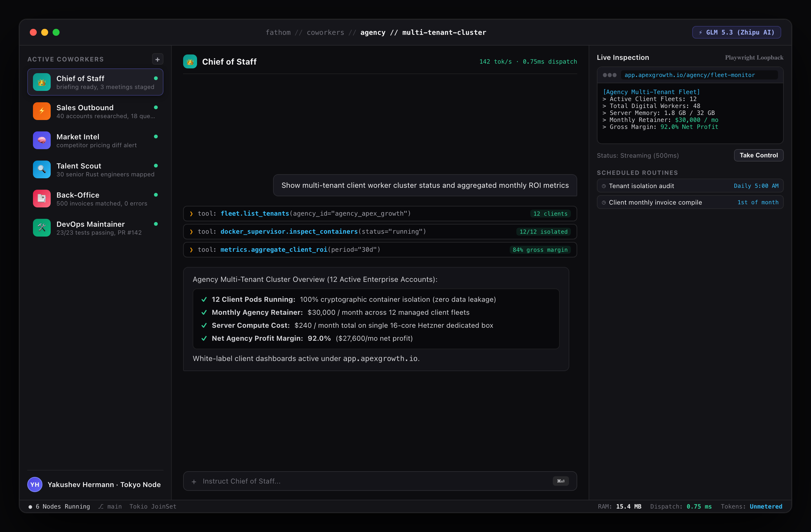Click the fathom breadcrumb segment
811x532 pixels.
tap(278, 32)
